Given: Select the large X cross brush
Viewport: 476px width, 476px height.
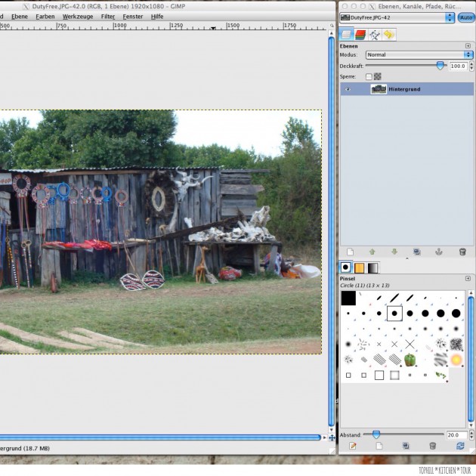Looking at the screenshot, I should tap(410, 345).
